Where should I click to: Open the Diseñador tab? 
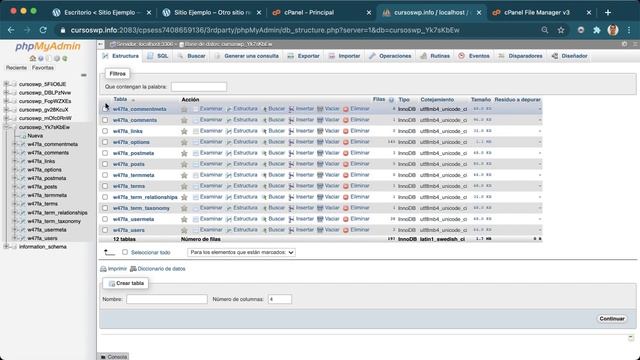pos(569,56)
